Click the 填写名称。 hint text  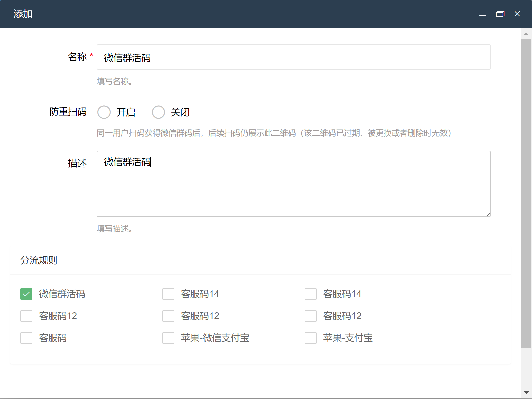pyautogui.click(x=115, y=81)
